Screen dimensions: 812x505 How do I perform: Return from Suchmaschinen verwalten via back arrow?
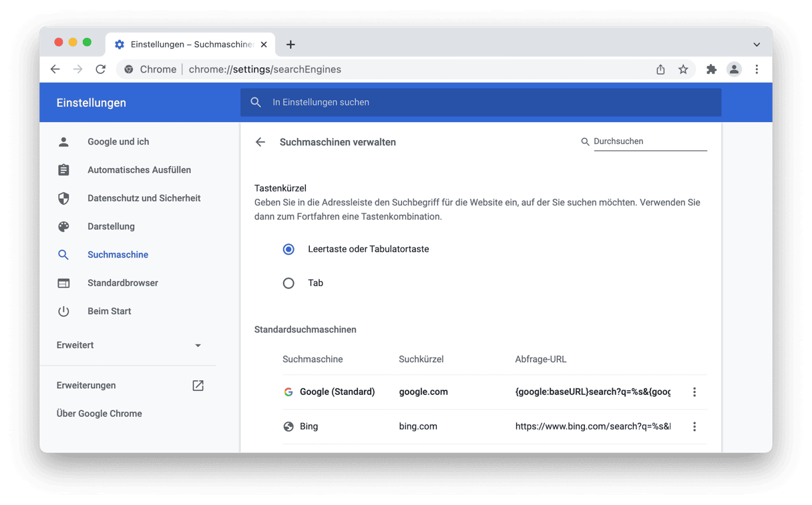(260, 142)
